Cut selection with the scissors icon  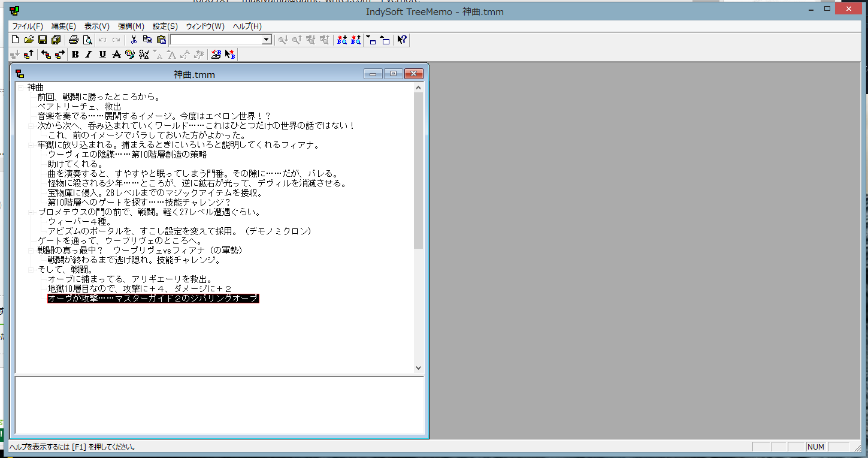point(134,40)
